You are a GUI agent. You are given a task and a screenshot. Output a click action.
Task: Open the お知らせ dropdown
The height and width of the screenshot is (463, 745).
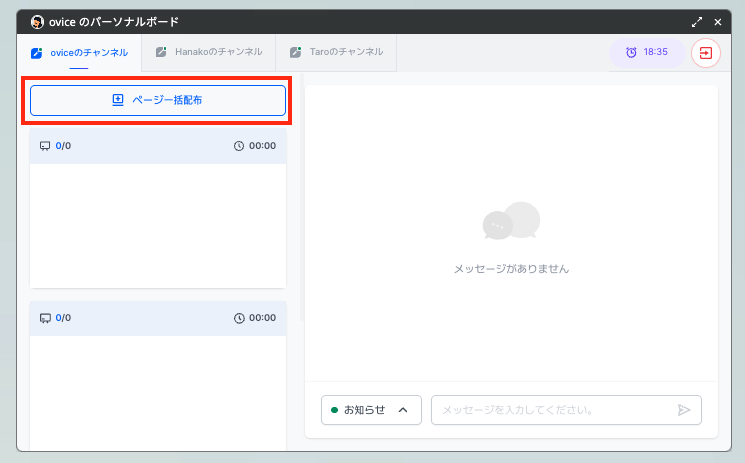(x=371, y=410)
